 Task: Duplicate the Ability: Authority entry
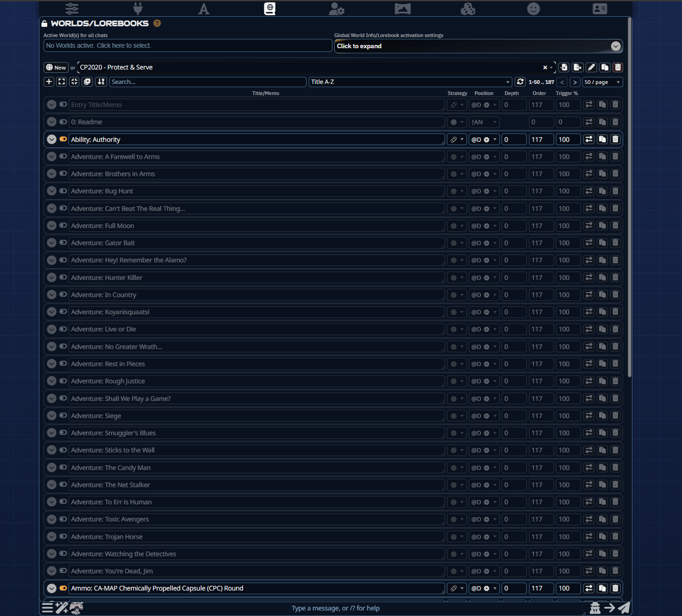coord(602,139)
